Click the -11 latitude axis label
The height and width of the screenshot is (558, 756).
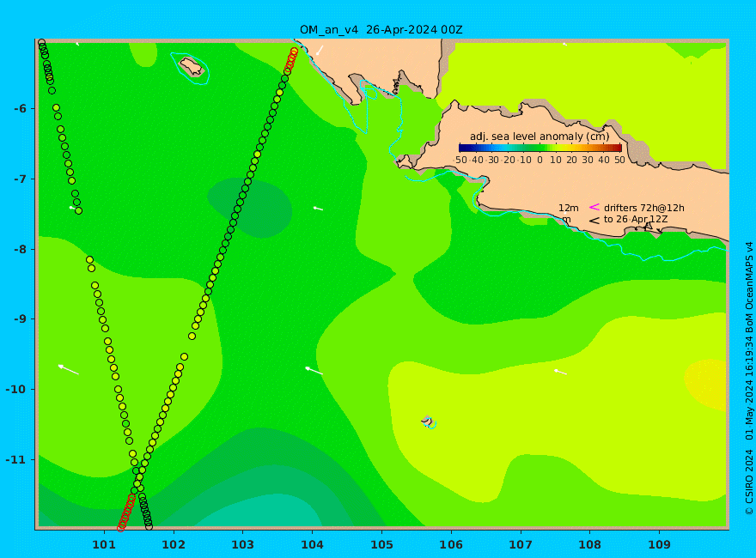(x=17, y=459)
